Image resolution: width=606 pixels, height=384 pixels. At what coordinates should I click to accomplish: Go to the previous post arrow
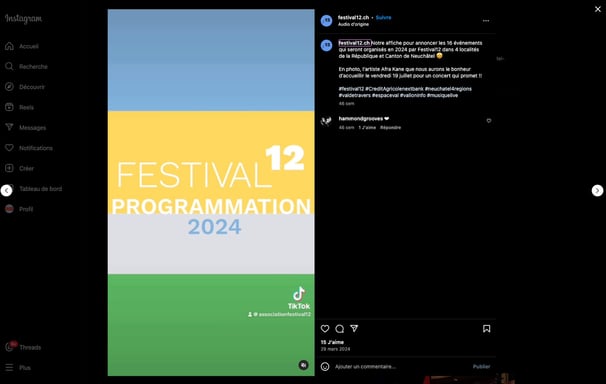(x=6, y=190)
